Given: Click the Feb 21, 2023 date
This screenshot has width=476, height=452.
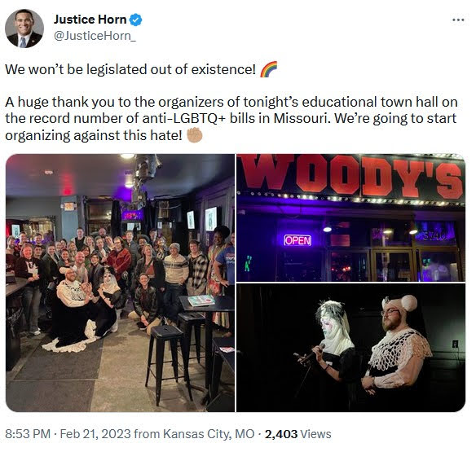Looking at the screenshot, I should coord(95,434).
